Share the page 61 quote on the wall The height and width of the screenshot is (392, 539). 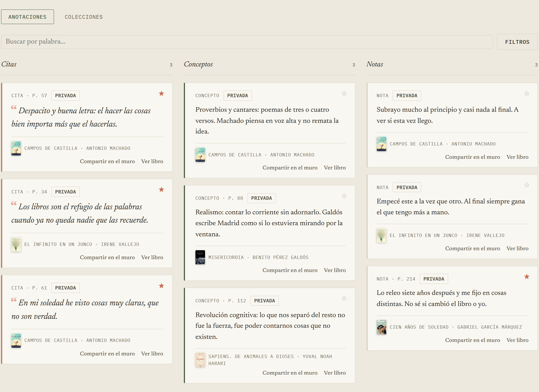[107, 353]
